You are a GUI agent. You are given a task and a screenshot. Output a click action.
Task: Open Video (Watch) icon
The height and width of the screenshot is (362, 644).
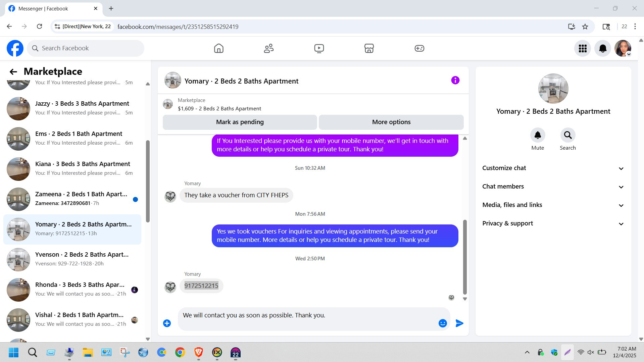tap(319, 48)
